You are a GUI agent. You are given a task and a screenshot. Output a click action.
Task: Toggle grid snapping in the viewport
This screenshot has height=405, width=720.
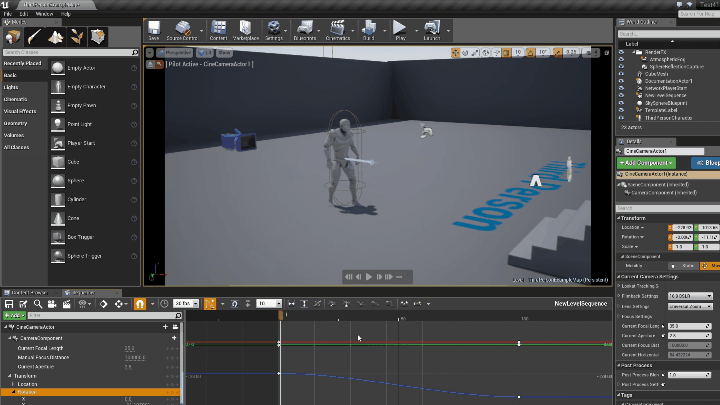[506, 53]
